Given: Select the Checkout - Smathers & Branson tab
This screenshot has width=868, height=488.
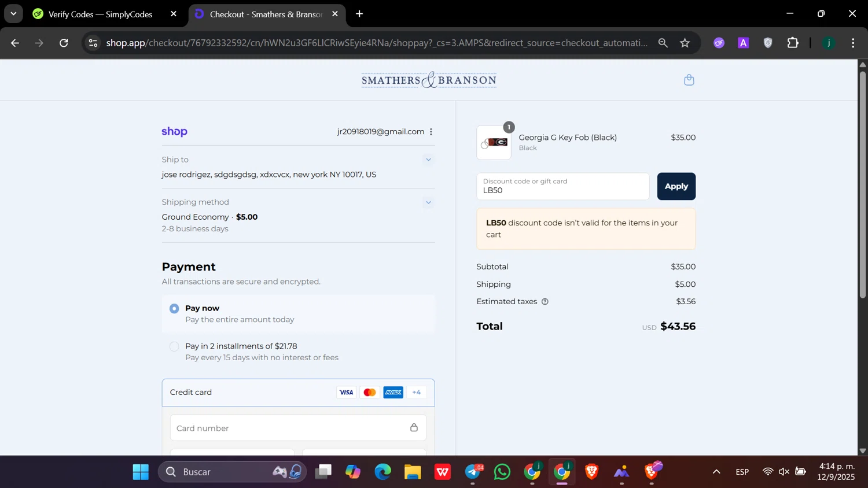Looking at the screenshot, I should point(267,14).
